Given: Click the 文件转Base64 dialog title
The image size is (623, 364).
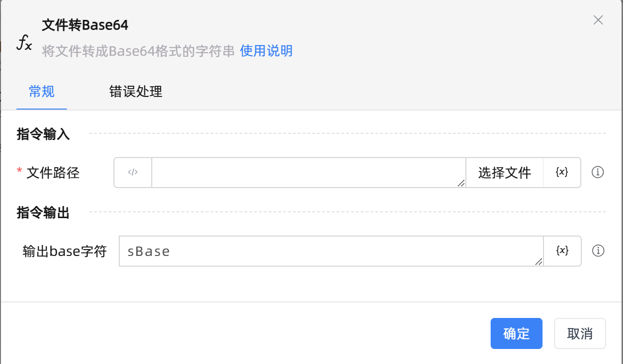Looking at the screenshot, I should [x=85, y=25].
